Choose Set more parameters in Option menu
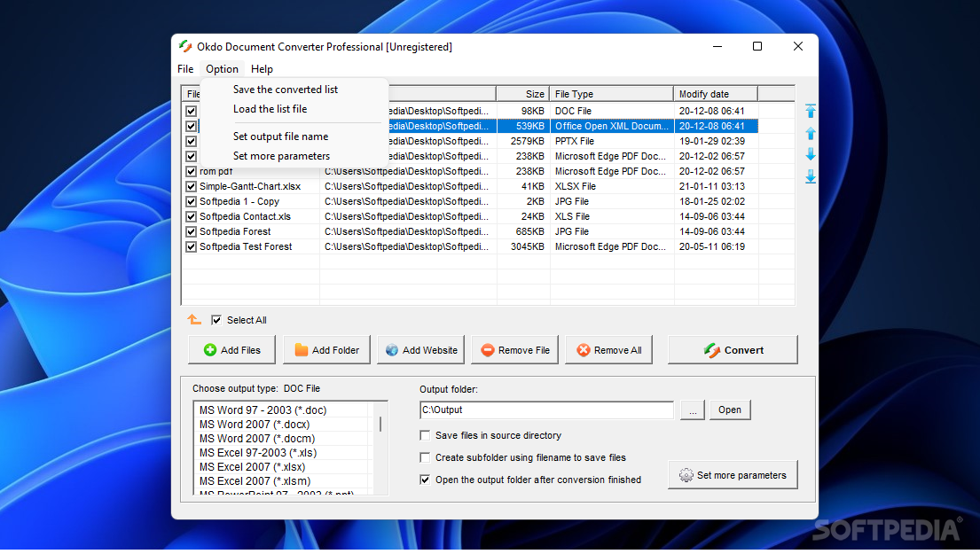 click(281, 156)
